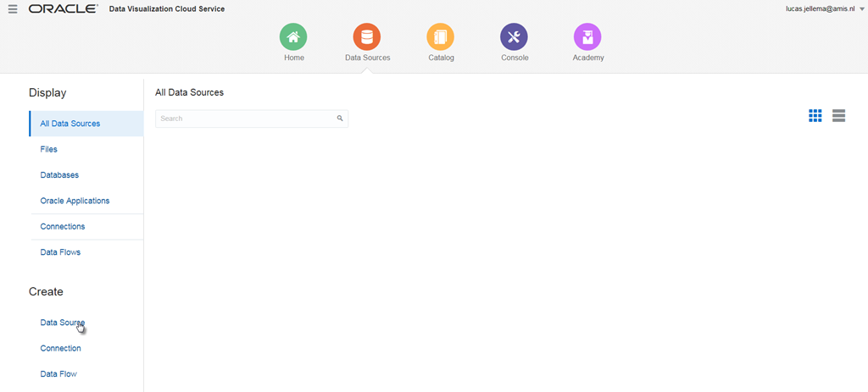Open the lucas.jellema@amis.nl account menu
Viewport: 868px width, 392px height.
(821, 8)
